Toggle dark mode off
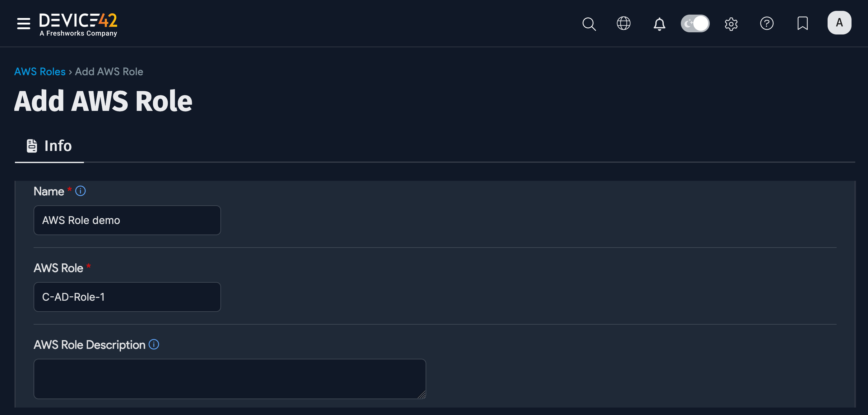Image resolution: width=868 pixels, height=415 pixels. click(x=695, y=24)
